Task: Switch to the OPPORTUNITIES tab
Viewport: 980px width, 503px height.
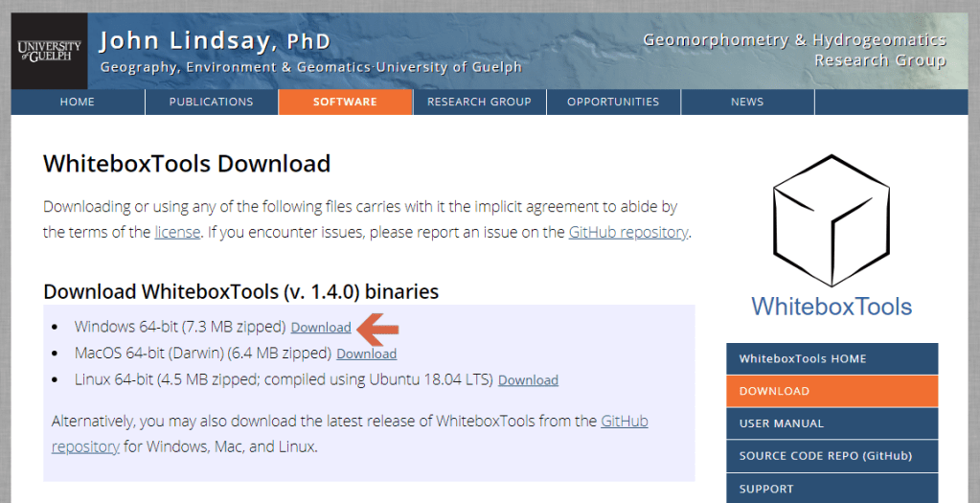Action: click(613, 102)
